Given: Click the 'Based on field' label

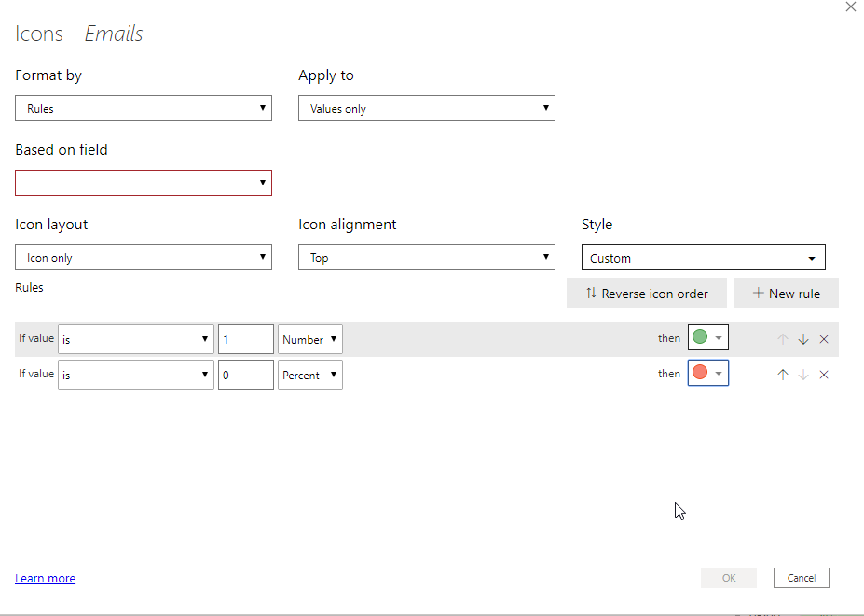Looking at the screenshot, I should [62, 150].
